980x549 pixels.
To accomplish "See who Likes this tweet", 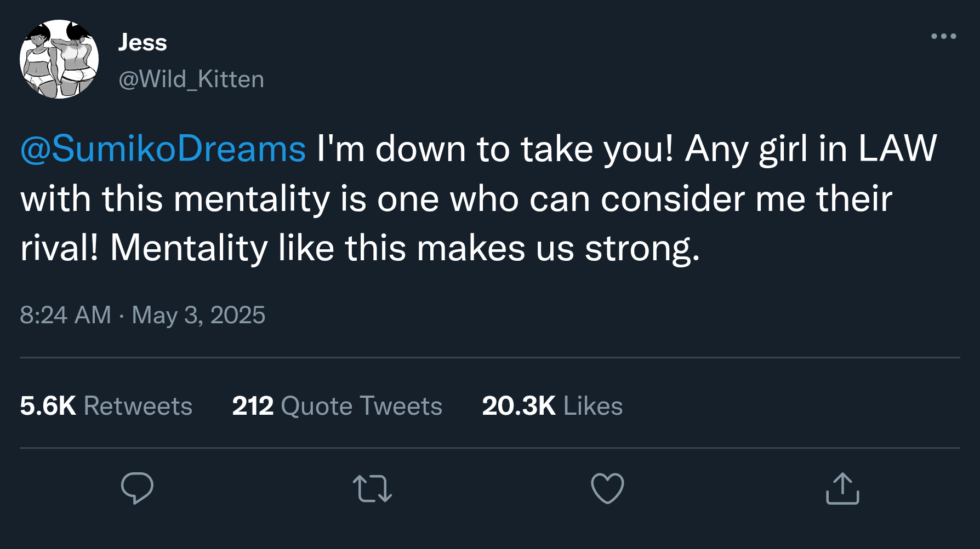I will pyautogui.click(x=593, y=406).
